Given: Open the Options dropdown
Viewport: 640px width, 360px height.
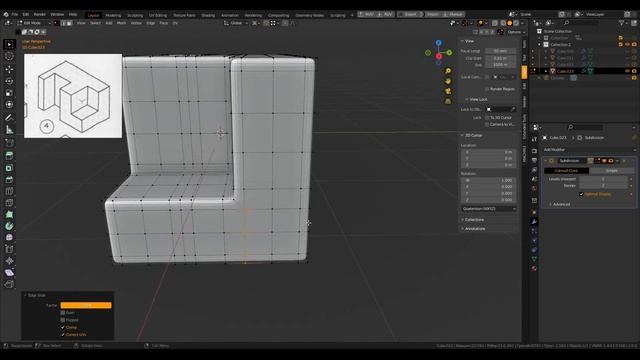Looking at the screenshot, I should click(x=516, y=32).
